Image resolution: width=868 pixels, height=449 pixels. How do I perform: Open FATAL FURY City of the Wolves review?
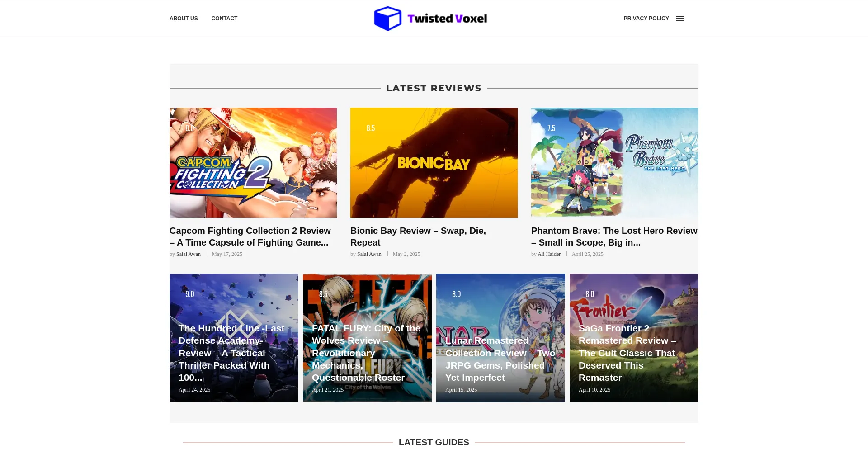pos(367,338)
